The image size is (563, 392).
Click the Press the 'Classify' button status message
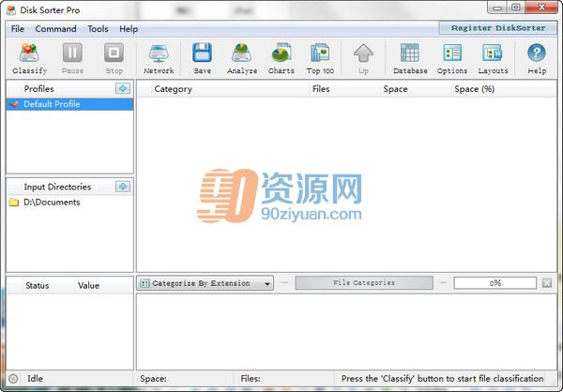click(x=442, y=378)
